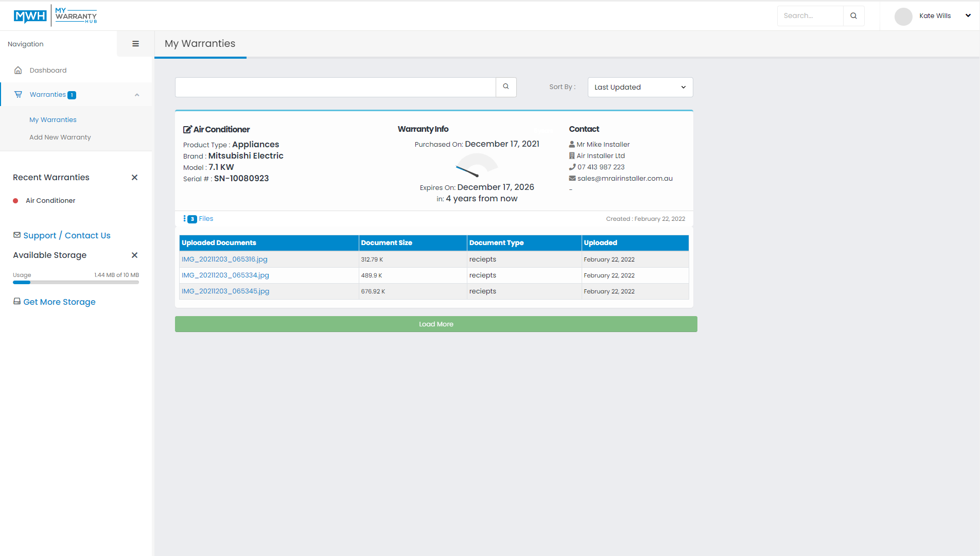Click Kate Wills avatar circle

(903, 16)
